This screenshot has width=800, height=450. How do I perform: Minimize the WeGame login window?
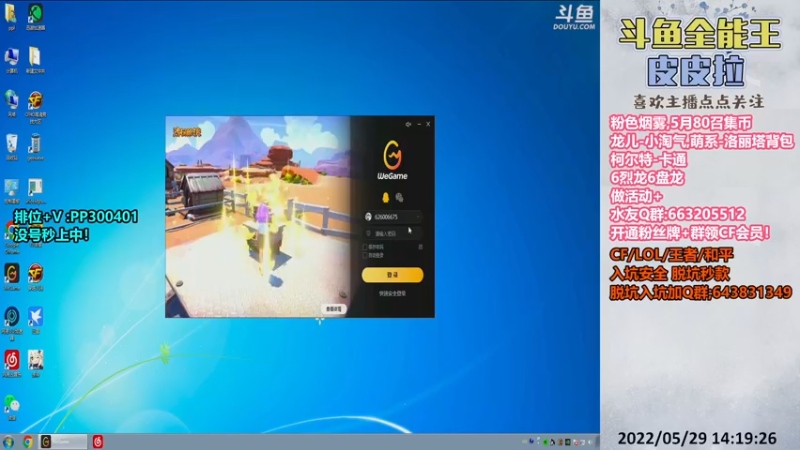click(x=419, y=124)
